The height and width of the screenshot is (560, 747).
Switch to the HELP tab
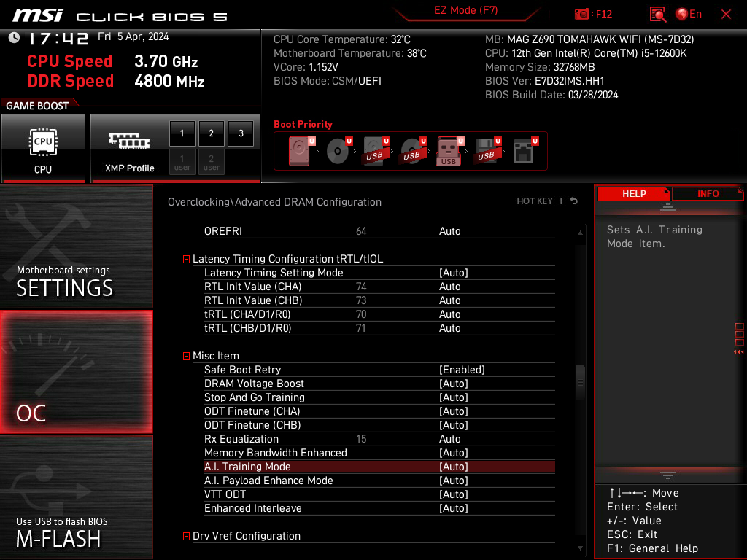tap(634, 194)
